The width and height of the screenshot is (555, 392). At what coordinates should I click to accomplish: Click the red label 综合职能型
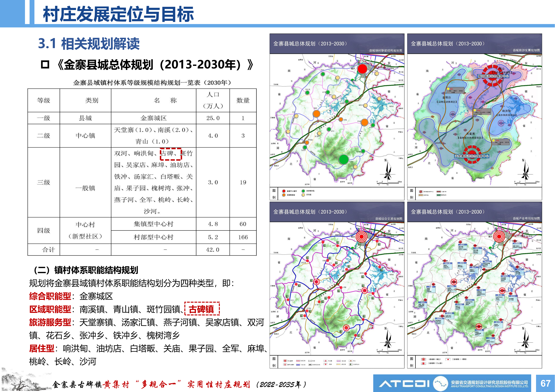50,296
